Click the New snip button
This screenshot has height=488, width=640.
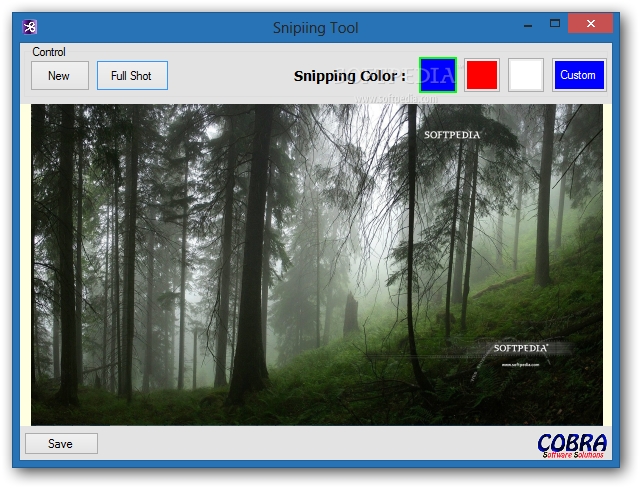60,75
